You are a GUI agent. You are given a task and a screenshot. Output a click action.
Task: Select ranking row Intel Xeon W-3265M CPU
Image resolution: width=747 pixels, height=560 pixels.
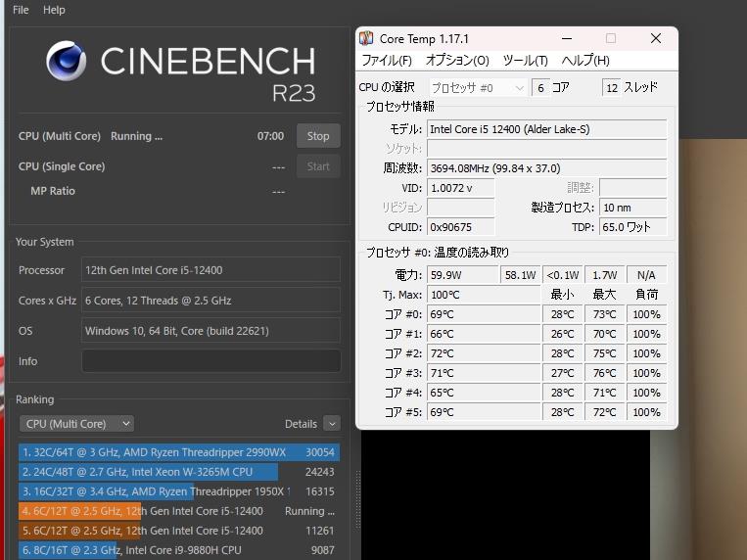pyautogui.click(x=179, y=472)
